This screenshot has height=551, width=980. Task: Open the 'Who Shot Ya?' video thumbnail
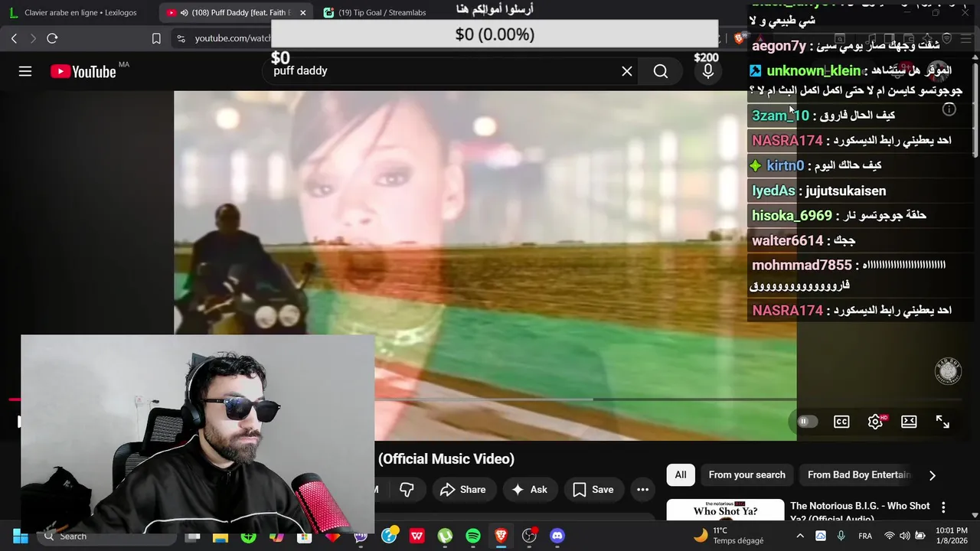[x=725, y=510]
